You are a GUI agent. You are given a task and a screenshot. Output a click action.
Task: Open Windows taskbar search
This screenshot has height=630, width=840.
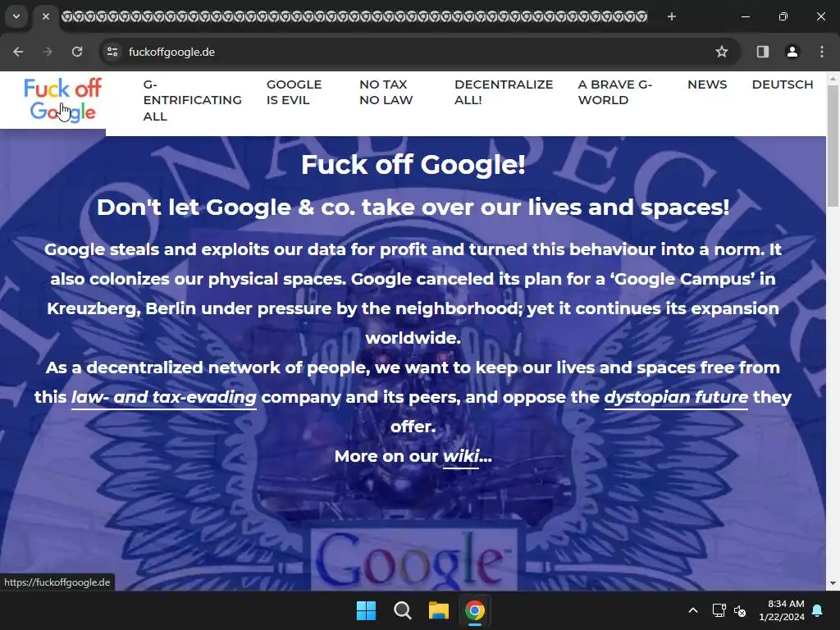pyautogui.click(x=402, y=610)
